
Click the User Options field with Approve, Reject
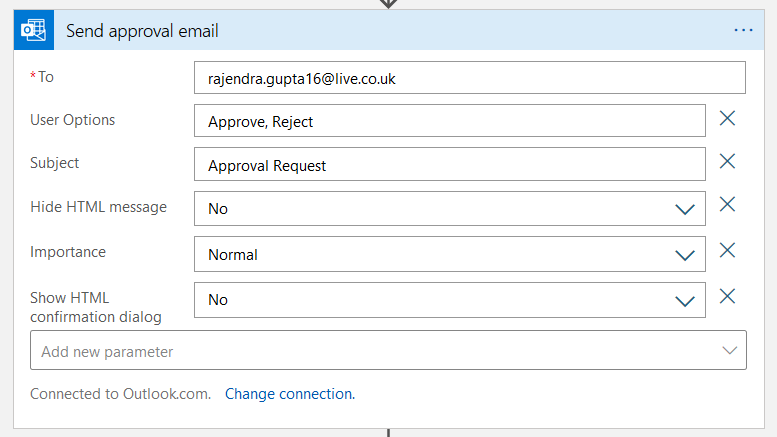450,122
